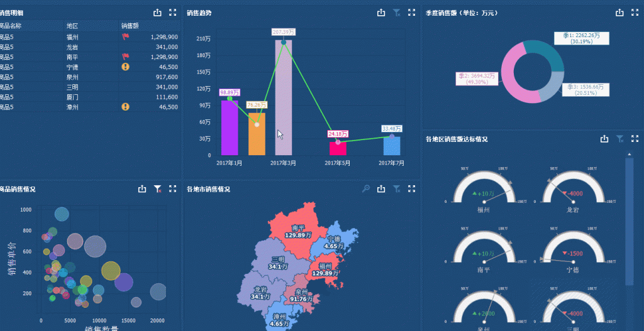Click largest bubble near 10000 quantity
The width and height of the screenshot is (644, 331).
tap(96, 246)
